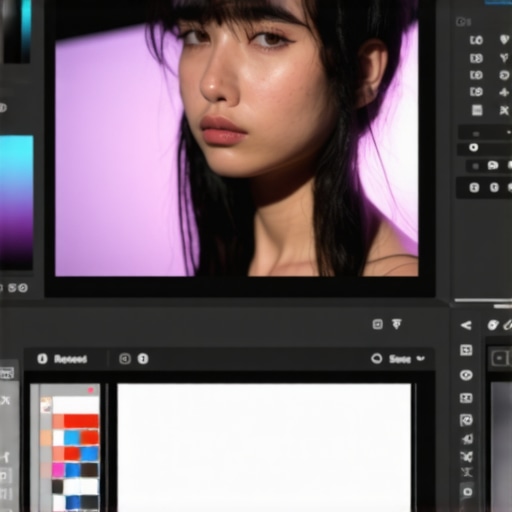Viewport: 512px width, 512px height.
Task: Click the frame icon below the left-pointing arrow
Action: pyautogui.click(x=466, y=350)
